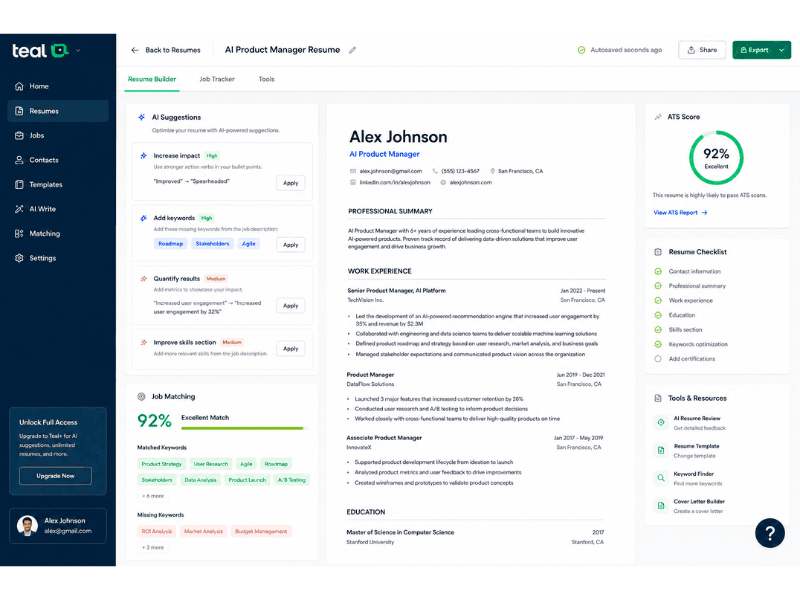Click the Share button
The height and width of the screenshot is (600, 800).
[702, 50]
